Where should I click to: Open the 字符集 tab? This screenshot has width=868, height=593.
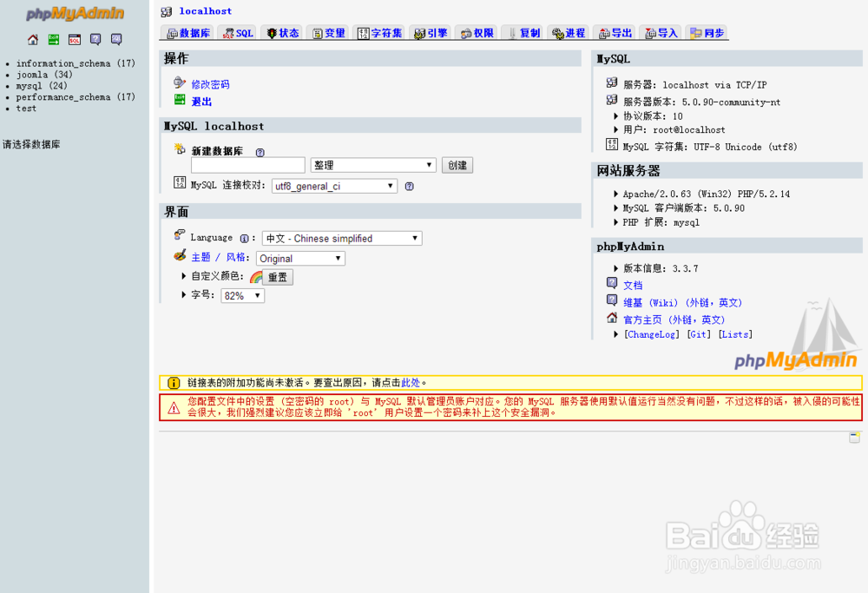point(379,33)
